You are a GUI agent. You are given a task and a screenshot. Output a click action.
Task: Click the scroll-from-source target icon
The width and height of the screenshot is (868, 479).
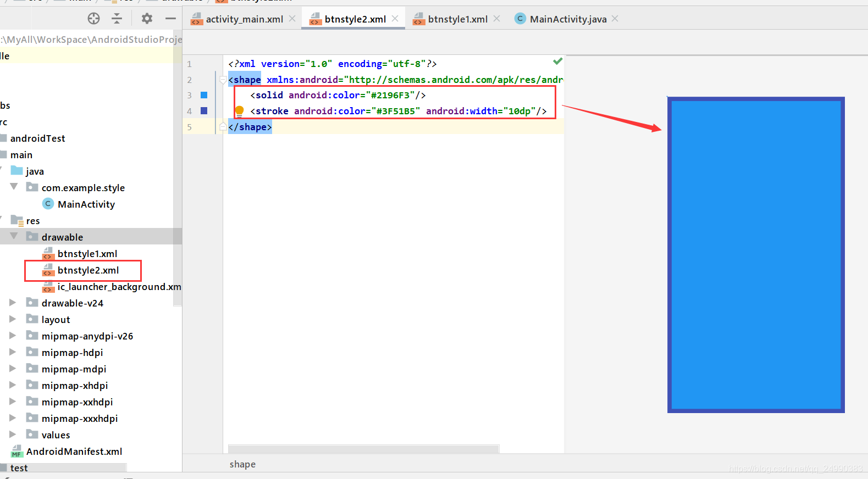(x=94, y=19)
